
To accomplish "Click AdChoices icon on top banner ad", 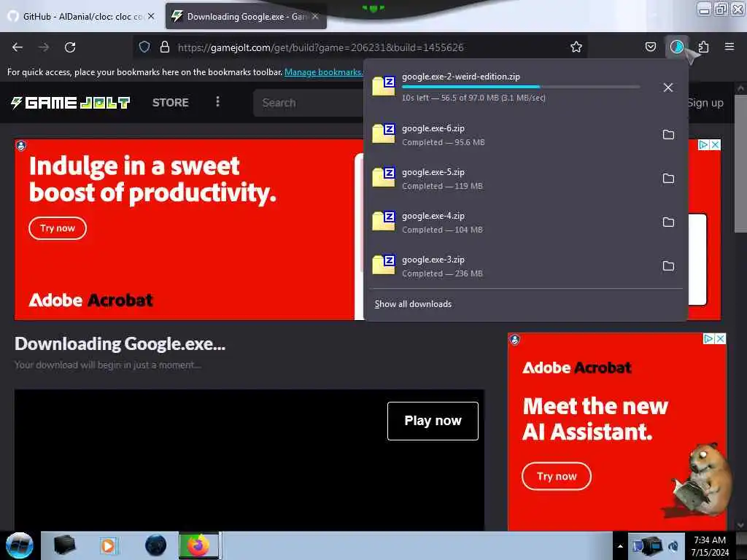I will click(x=703, y=145).
